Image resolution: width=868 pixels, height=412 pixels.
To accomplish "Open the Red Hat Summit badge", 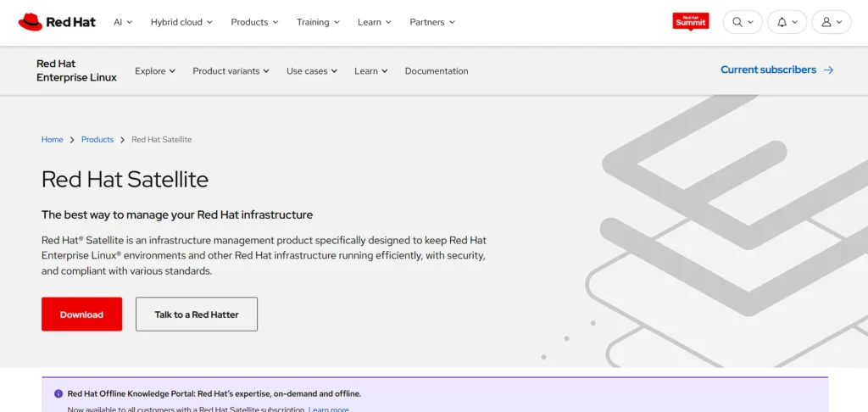I will [690, 22].
